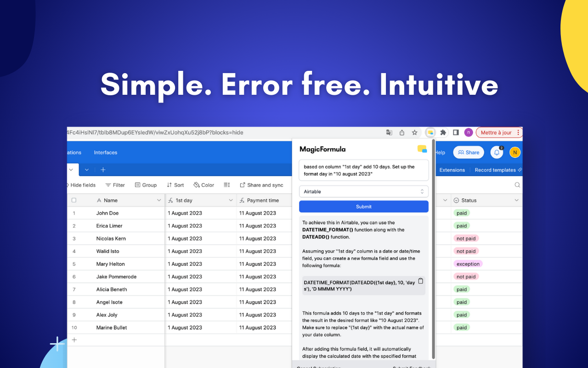Click Hide fields in toolbar
588x368 pixels.
pos(81,185)
